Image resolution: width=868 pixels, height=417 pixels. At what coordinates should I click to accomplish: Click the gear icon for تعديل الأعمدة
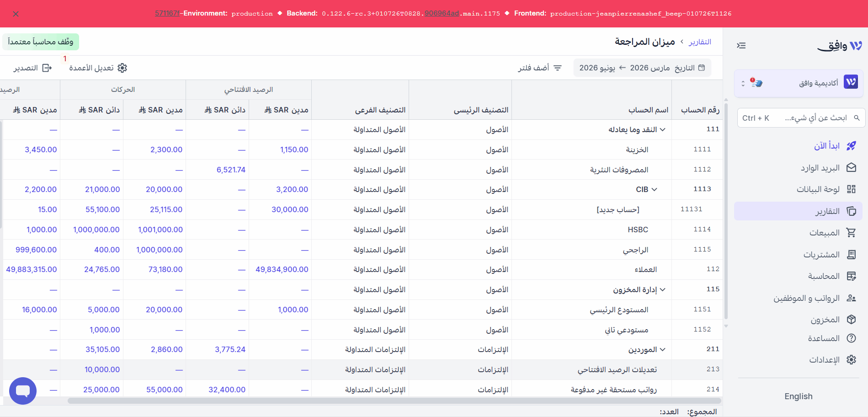click(122, 68)
